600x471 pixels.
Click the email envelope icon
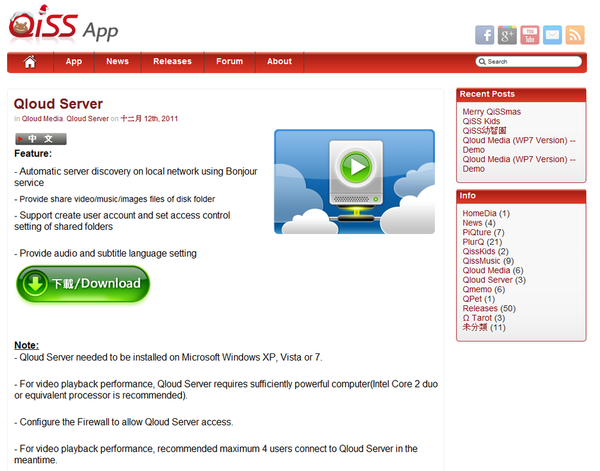coord(552,35)
